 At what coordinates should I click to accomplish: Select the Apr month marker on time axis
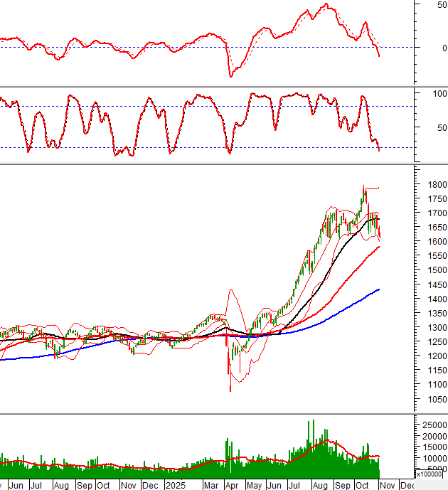232,485
